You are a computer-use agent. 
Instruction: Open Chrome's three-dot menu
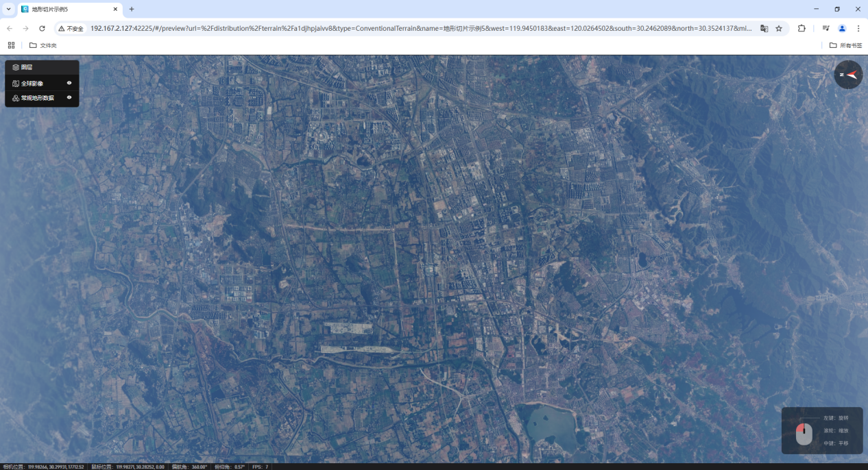tap(858, 29)
